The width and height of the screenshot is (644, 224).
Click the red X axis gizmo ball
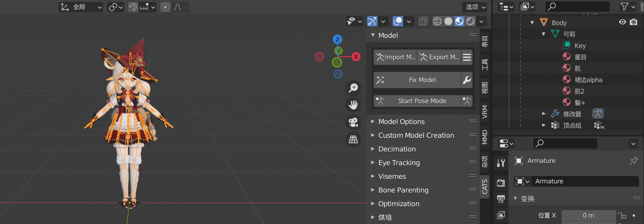(356, 57)
